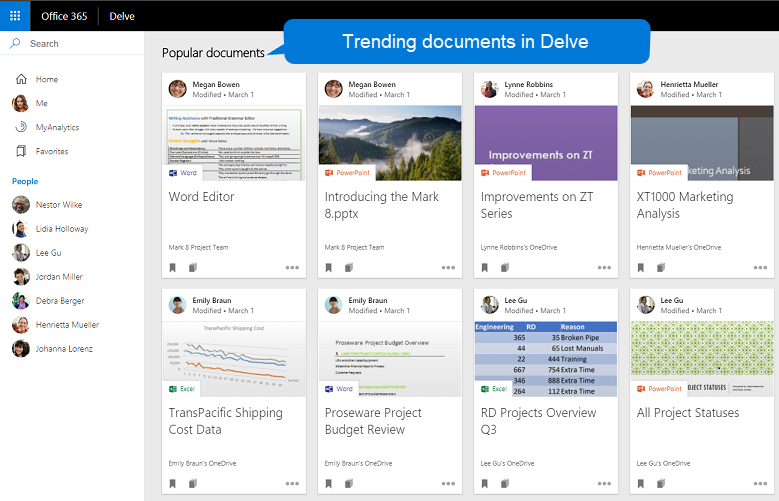
Task: Click the purple Improvements on ZT thumbnail
Action: 546,143
